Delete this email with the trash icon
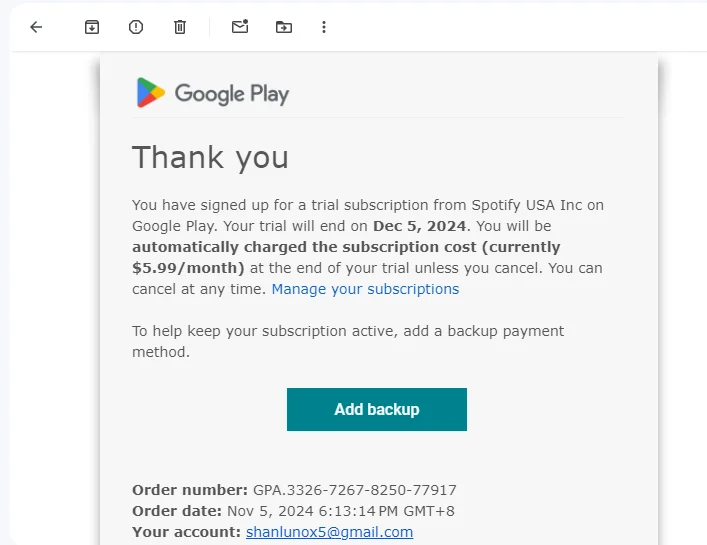 180,27
